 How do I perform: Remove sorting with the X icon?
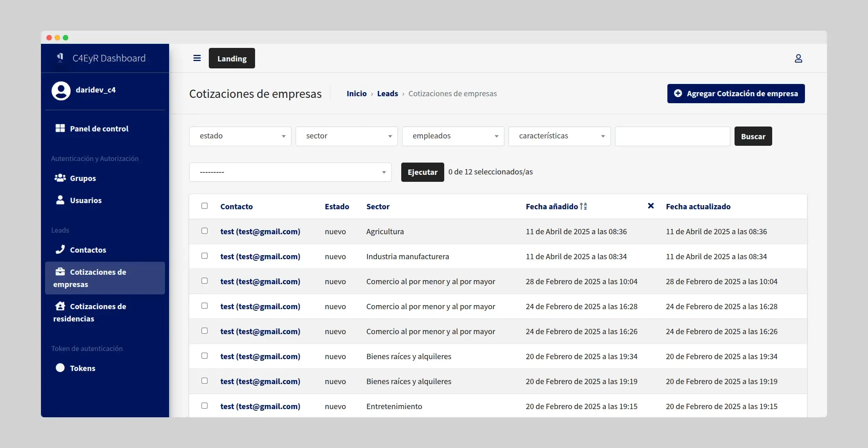(651, 206)
